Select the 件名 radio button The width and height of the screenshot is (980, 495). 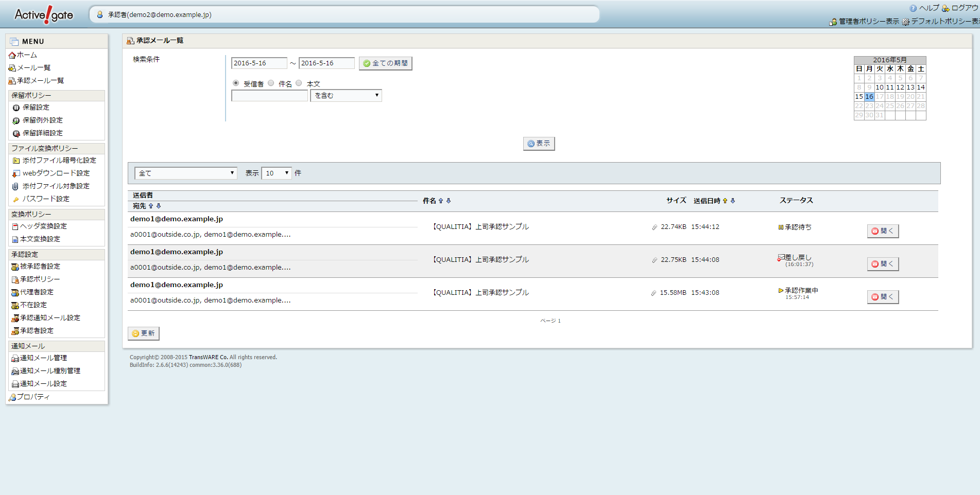click(271, 83)
